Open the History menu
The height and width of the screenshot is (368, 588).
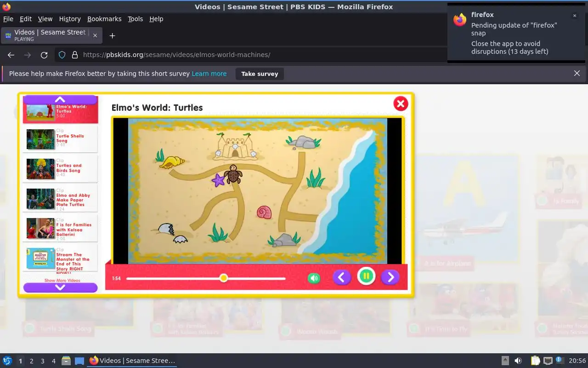[x=70, y=19]
